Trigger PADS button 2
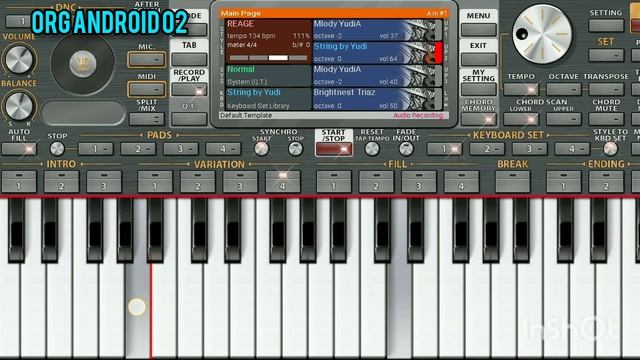 pyautogui.click(x=138, y=149)
